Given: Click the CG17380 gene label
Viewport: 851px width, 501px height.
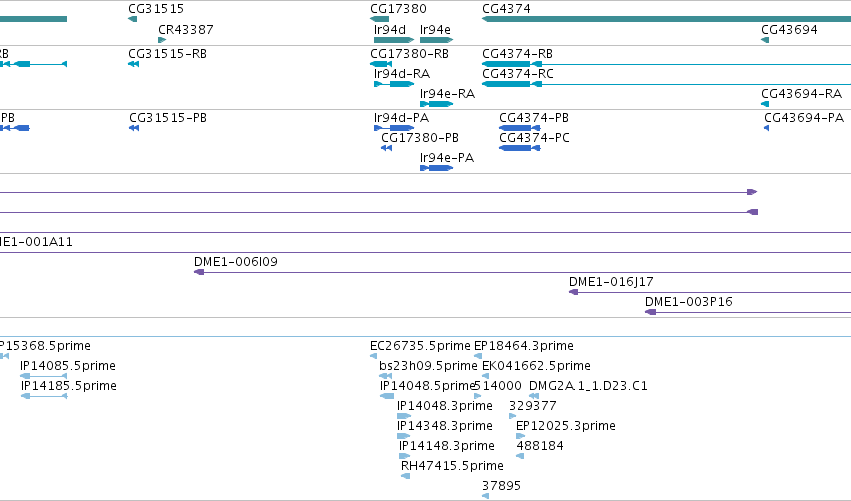Looking at the screenshot, I should [x=398, y=9].
